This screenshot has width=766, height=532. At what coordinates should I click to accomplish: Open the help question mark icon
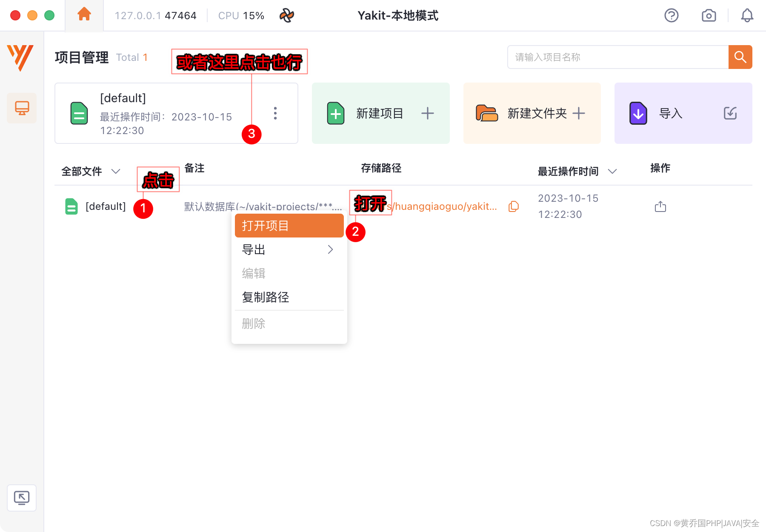[x=671, y=16]
